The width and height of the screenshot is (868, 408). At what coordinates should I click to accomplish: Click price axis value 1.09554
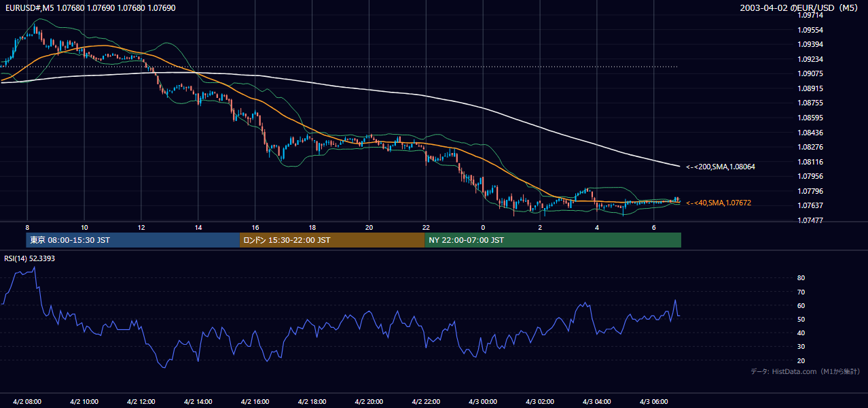tap(810, 30)
